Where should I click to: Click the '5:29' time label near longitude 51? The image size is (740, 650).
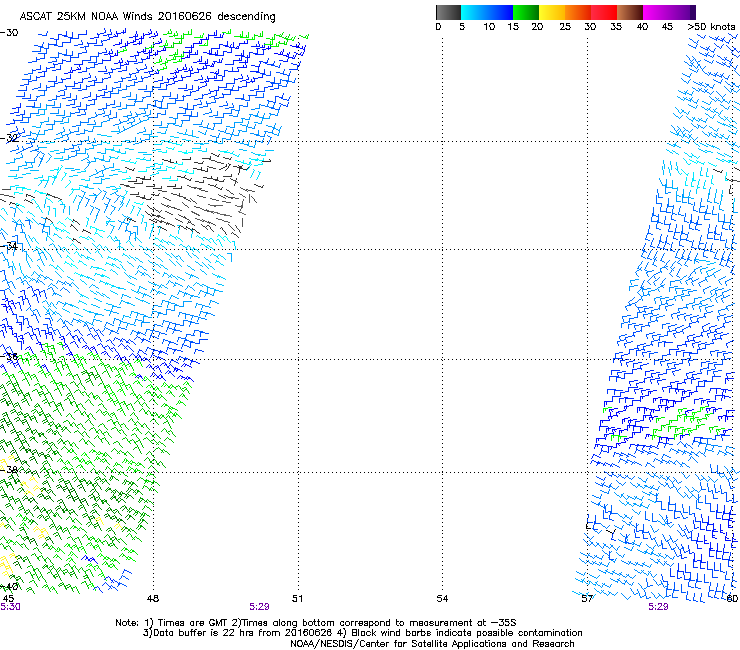pyautogui.click(x=260, y=607)
